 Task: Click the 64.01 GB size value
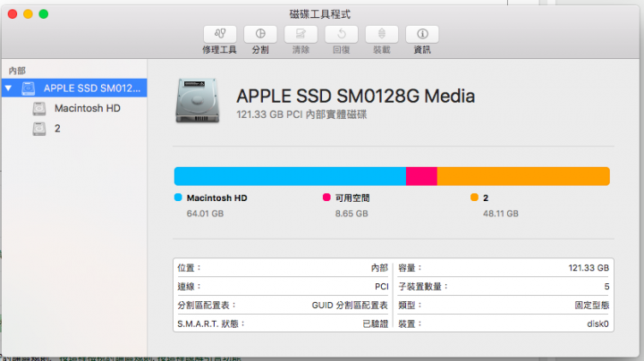click(205, 214)
